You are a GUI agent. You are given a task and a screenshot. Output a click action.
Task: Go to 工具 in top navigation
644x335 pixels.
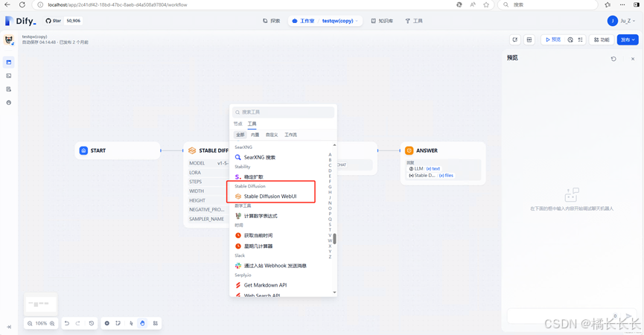click(414, 21)
